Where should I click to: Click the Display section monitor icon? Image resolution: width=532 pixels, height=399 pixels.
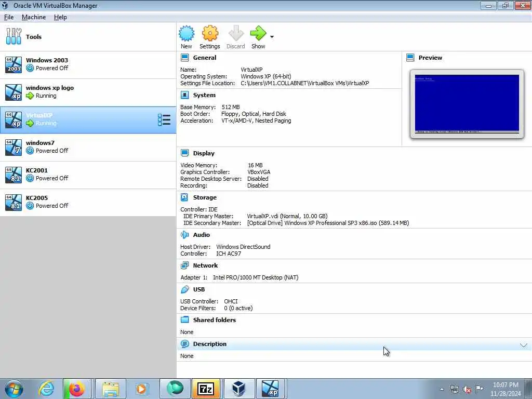[184, 153]
